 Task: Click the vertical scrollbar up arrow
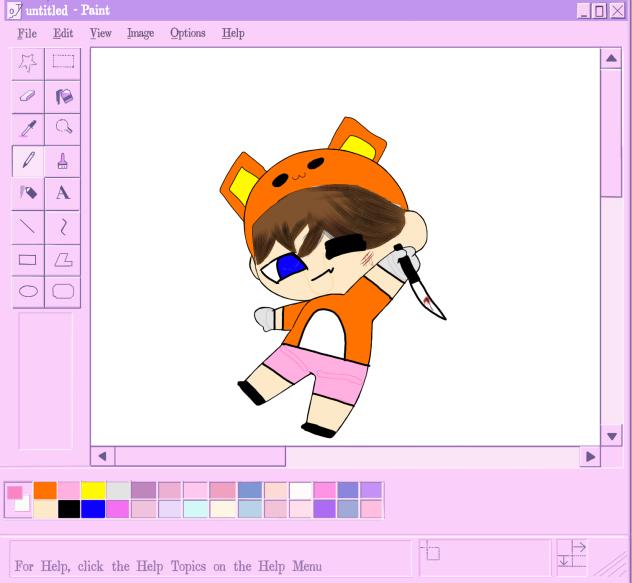[611, 58]
